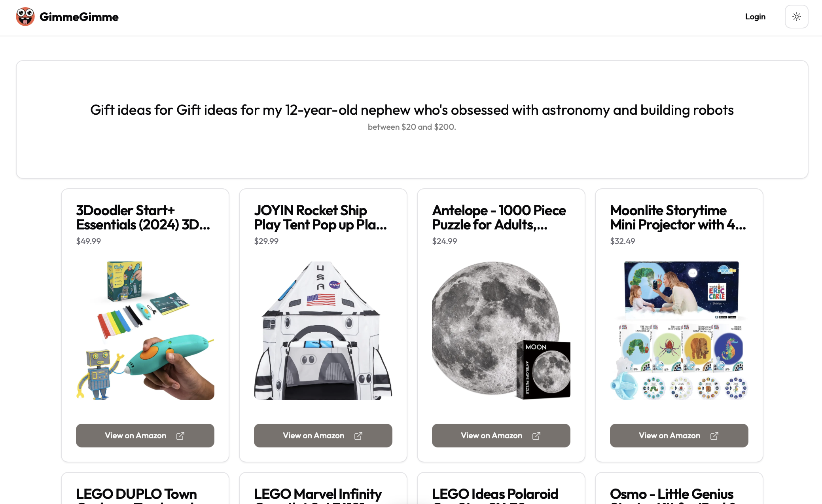Click external link icon on JOYIN tent button
The width and height of the screenshot is (822, 504).
coord(358,436)
